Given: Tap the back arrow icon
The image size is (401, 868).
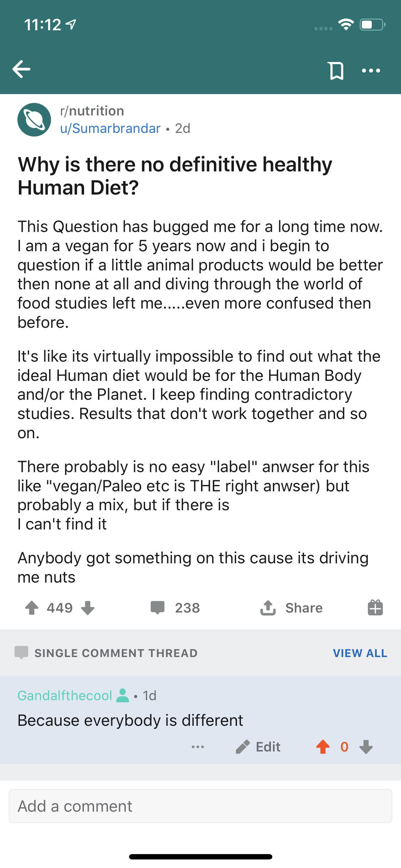Looking at the screenshot, I should 21,69.
